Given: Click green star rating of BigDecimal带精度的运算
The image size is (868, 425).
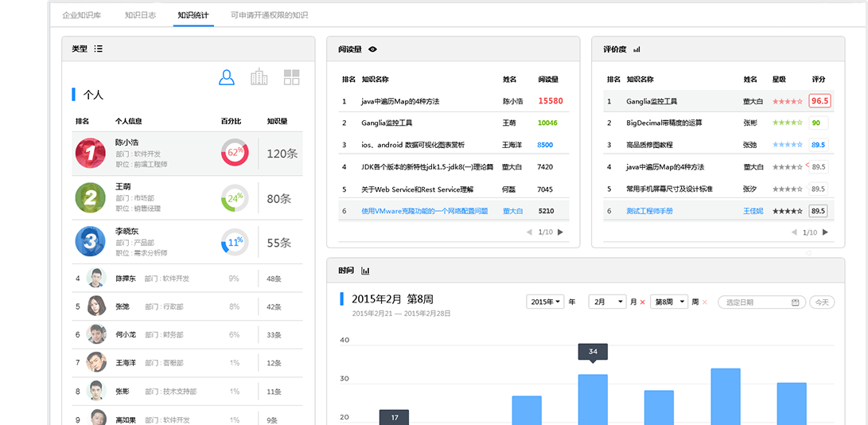Looking at the screenshot, I should click(x=787, y=123).
